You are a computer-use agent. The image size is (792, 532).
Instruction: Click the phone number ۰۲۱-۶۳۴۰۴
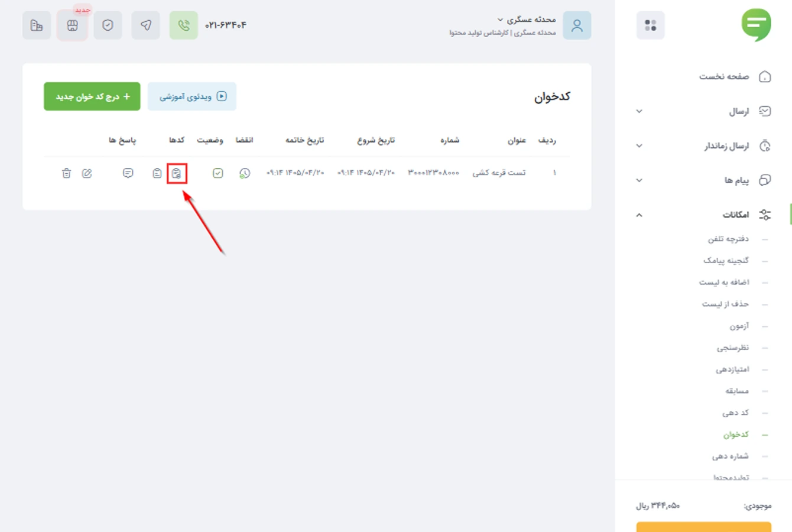click(x=226, y=25)
